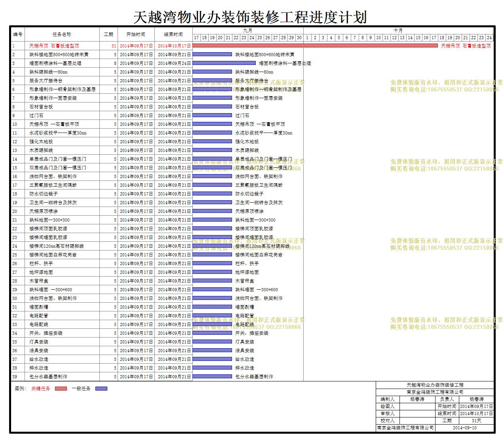
Task: Click the chart title 天越湾物业办装饰装修工程进度计划
Action: [x=250, y=17]
